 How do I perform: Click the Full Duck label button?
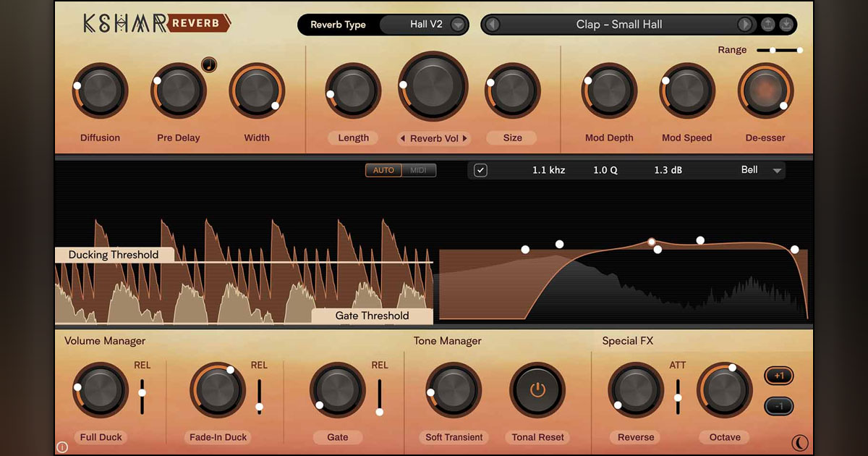point(101,437)
